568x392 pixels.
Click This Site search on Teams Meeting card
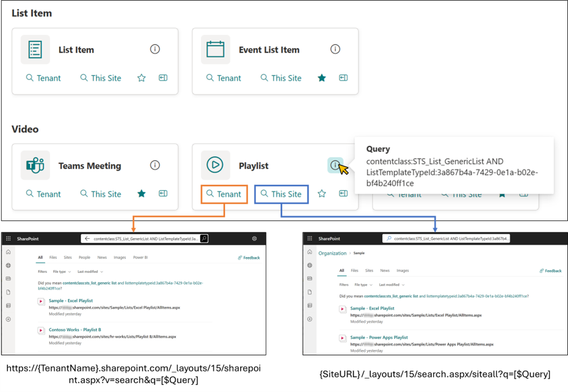pos(101,194)
